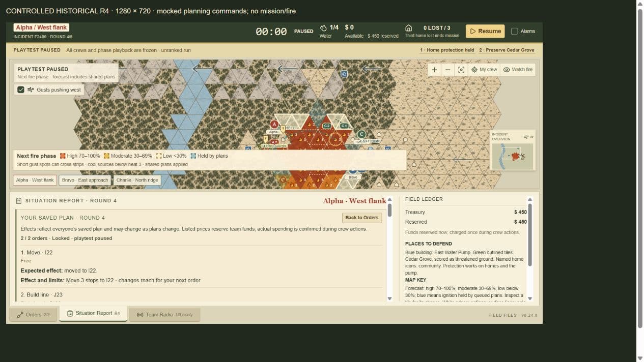Select the Alpha crew marker A on map
644x362 pixels.
point(274,124)
